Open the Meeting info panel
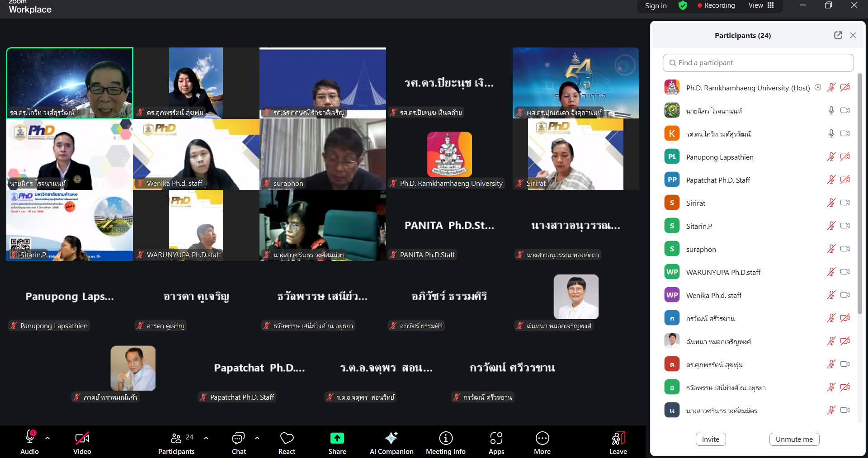 point(445,443)
